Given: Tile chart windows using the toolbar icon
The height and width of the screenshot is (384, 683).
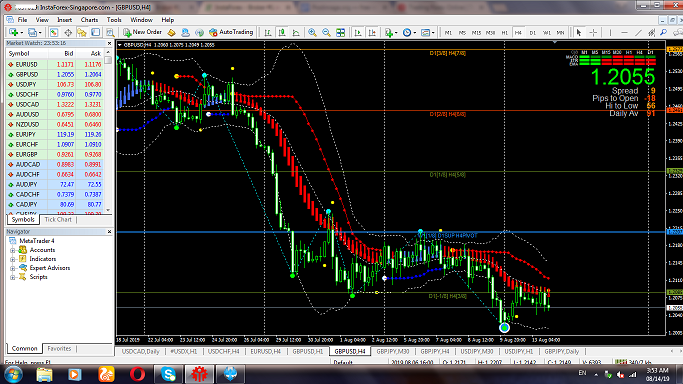Looking at the screenshot, I should 340,32.
